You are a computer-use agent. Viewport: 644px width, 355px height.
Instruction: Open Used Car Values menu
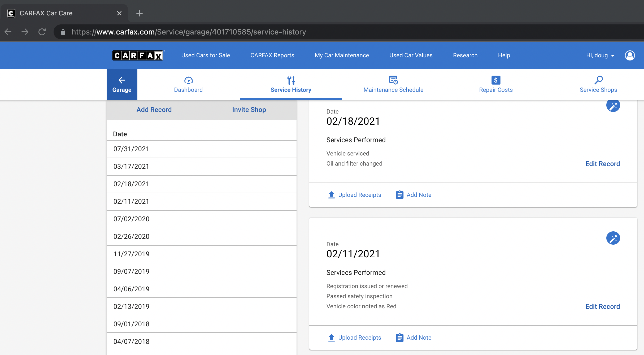[411, 55]
